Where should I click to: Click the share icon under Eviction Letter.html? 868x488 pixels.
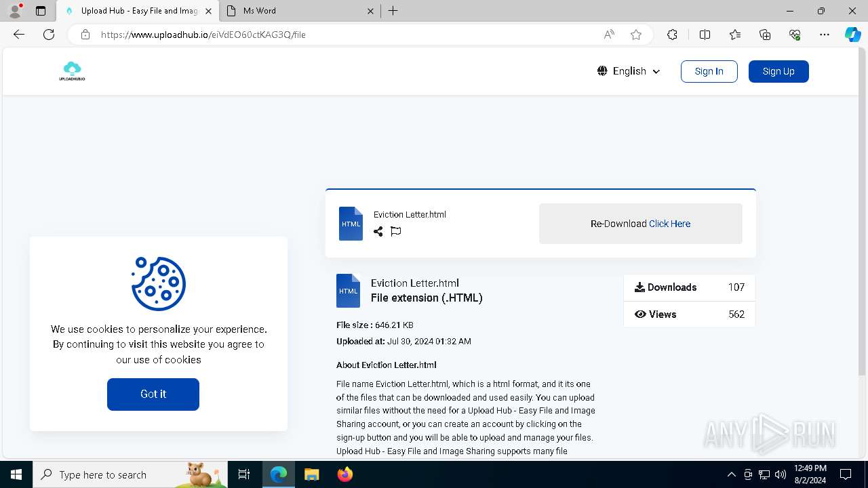tap(378, 232)
